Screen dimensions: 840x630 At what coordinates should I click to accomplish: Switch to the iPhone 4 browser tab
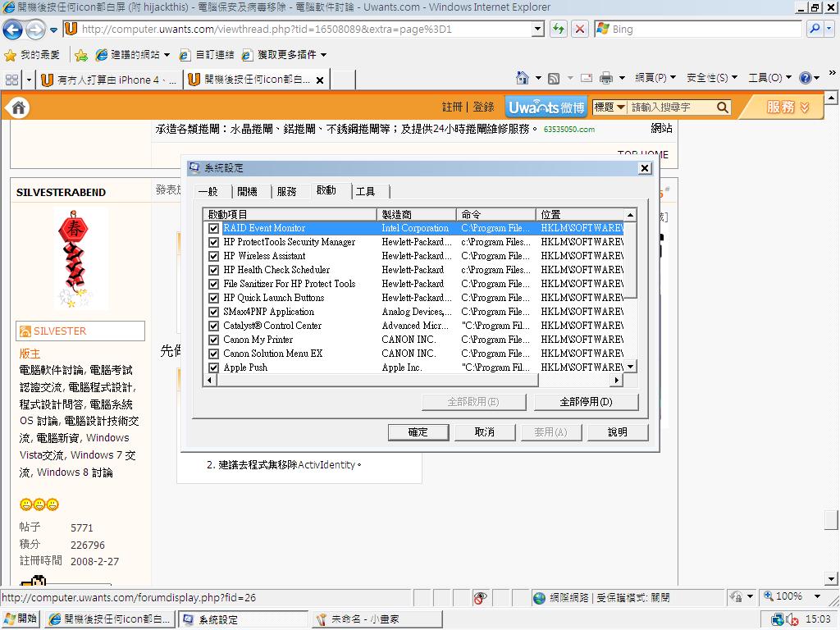pyautogui.click(x=109, y=80)
